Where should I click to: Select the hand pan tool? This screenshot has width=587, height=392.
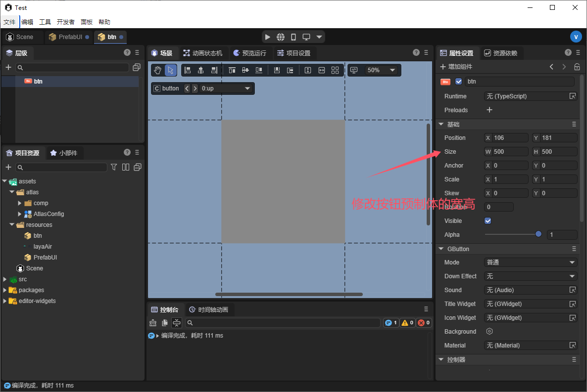(x=157, y=70)
